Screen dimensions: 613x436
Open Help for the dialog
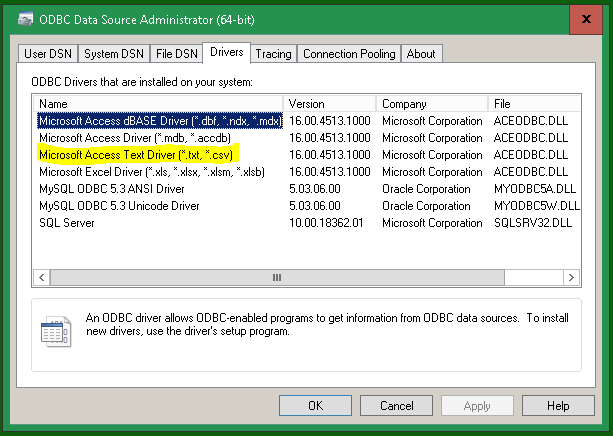[558, 405]
